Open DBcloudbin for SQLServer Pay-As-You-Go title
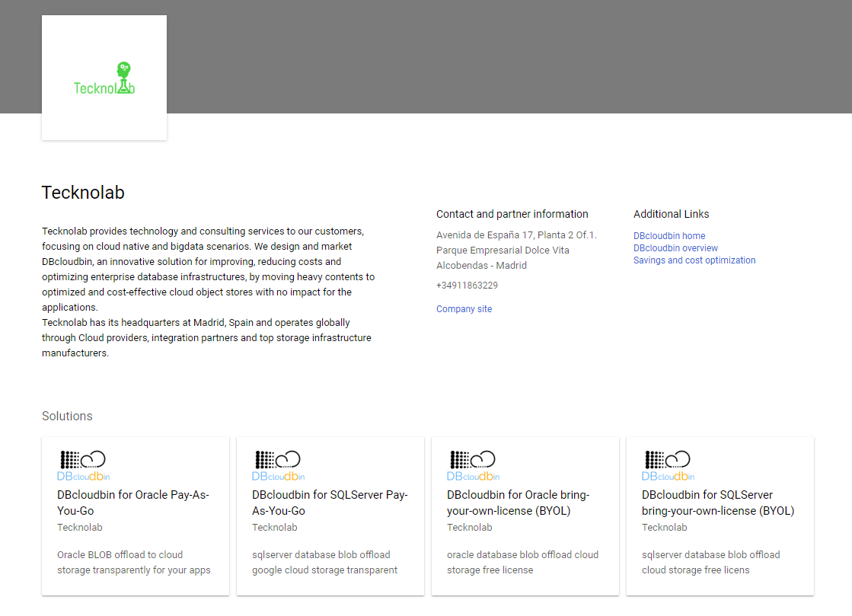This screenshot has height=616, width=852. tap(330, 503)
